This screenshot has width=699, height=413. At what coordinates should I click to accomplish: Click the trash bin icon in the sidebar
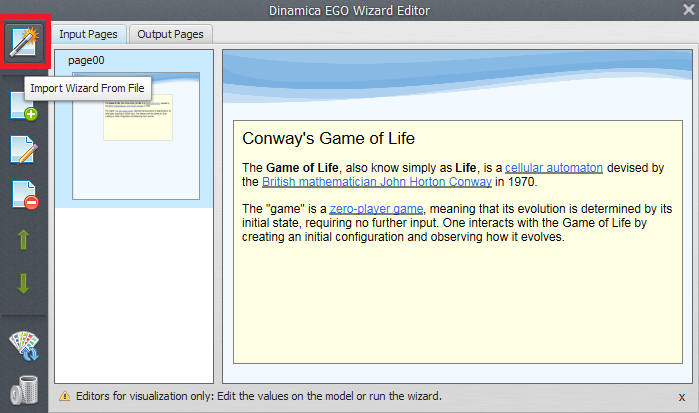(23, 391)
